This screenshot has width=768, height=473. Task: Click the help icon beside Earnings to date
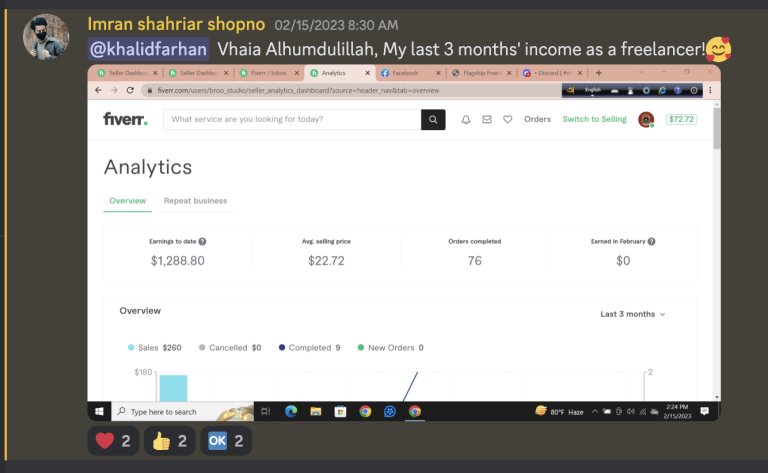202,241
